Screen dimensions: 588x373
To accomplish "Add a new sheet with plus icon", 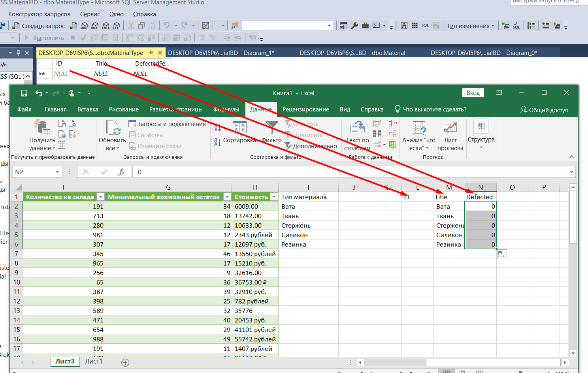I will [x=125, y=363].
